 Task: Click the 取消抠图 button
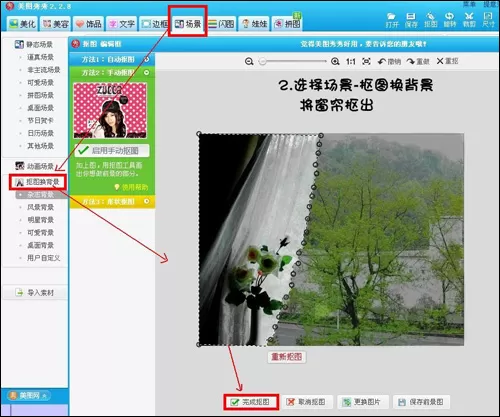(x=306, y=402)
